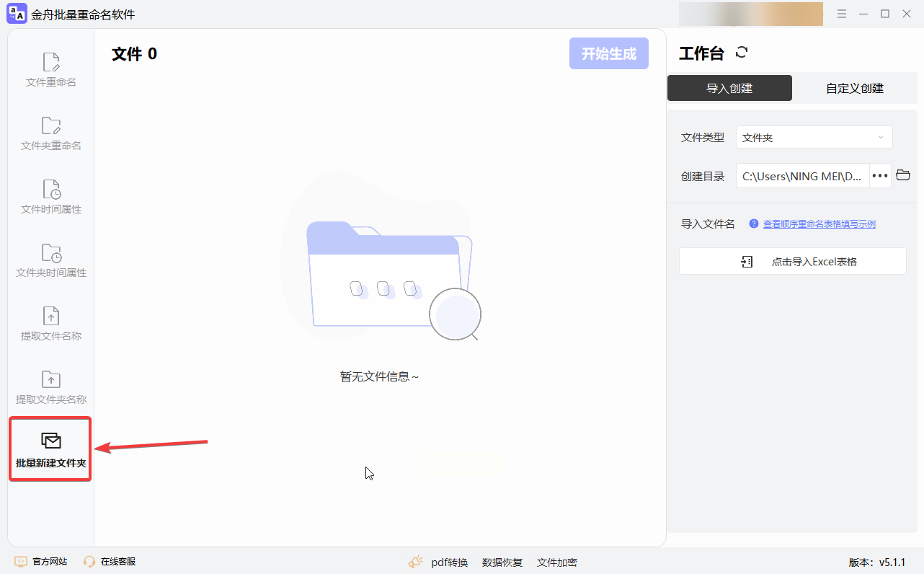The height and width of the screenshot is (574, 924).
Task: Open 官方网站 in the status bar
Action: tap(41, 562)
